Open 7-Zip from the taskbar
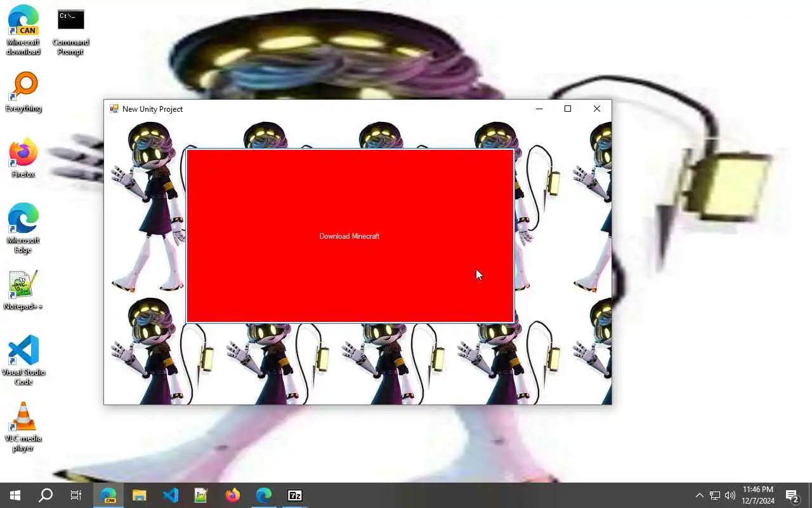 [x=295, y=495]
